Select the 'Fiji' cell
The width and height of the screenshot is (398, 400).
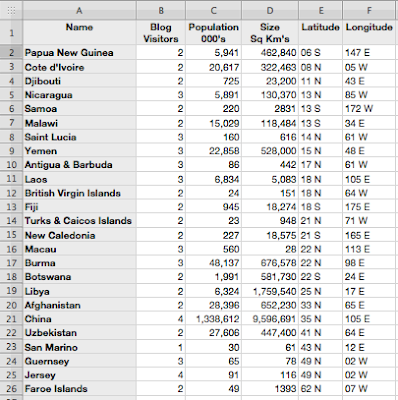pyautogui.click(x=79, y=207)
